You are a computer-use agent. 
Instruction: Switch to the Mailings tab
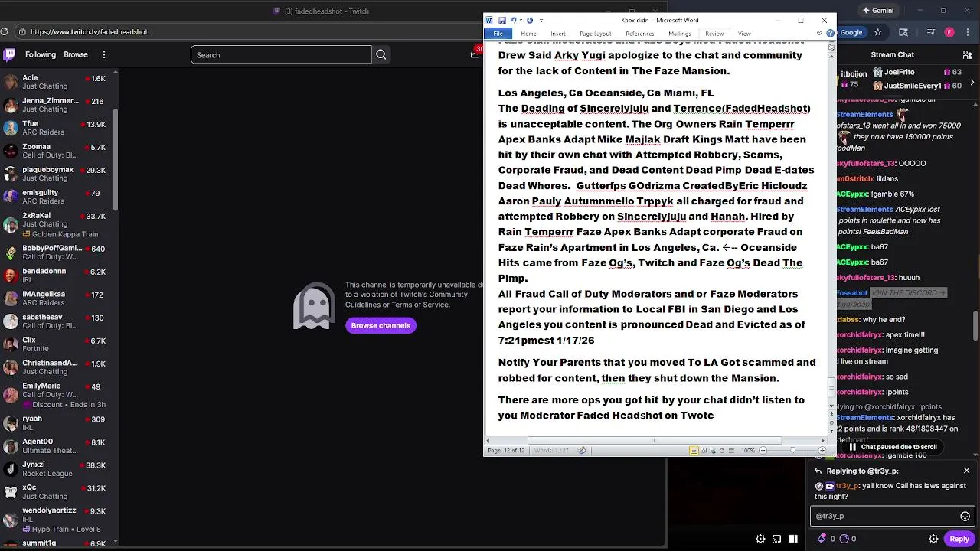point(680,34)
